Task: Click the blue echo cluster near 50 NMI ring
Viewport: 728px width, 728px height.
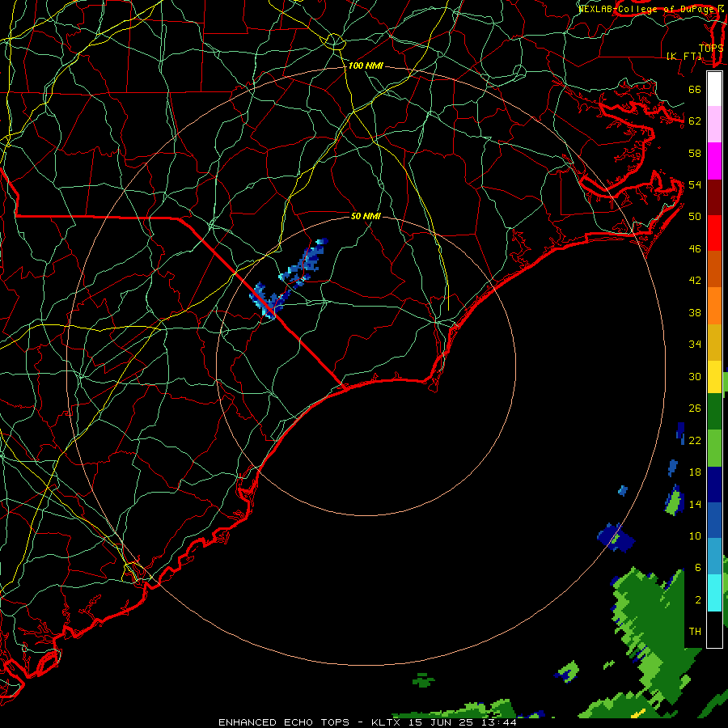Action: 304,264
